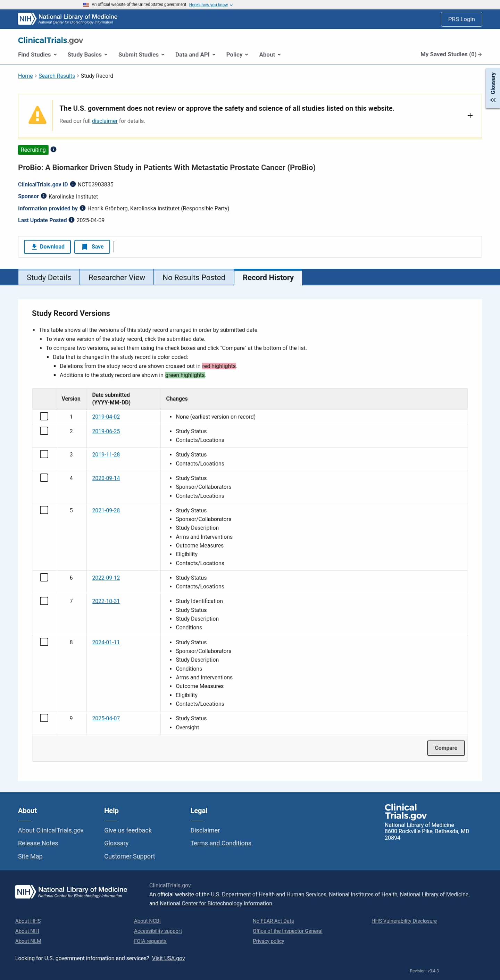
Task: Open version submitted on 2022-09-12
Action: point(106,578)
